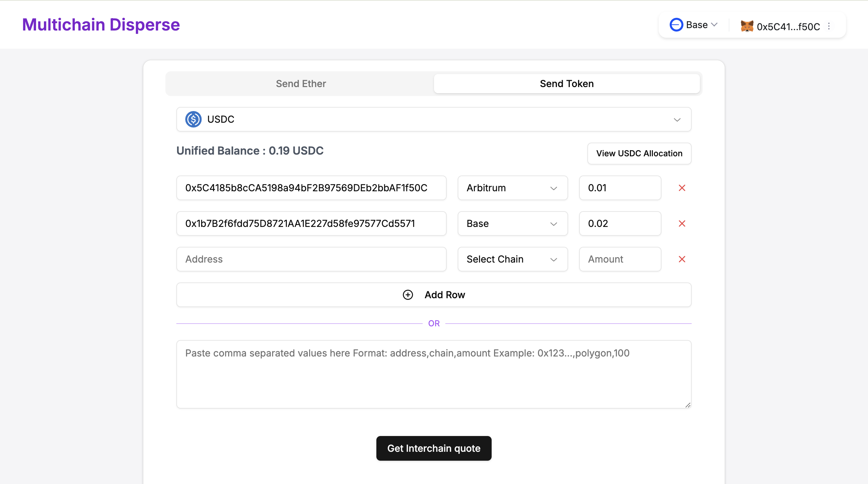Viewport: 868px width, 484px height.
Task: Click the USDC token icon
Action: (193, 119)
